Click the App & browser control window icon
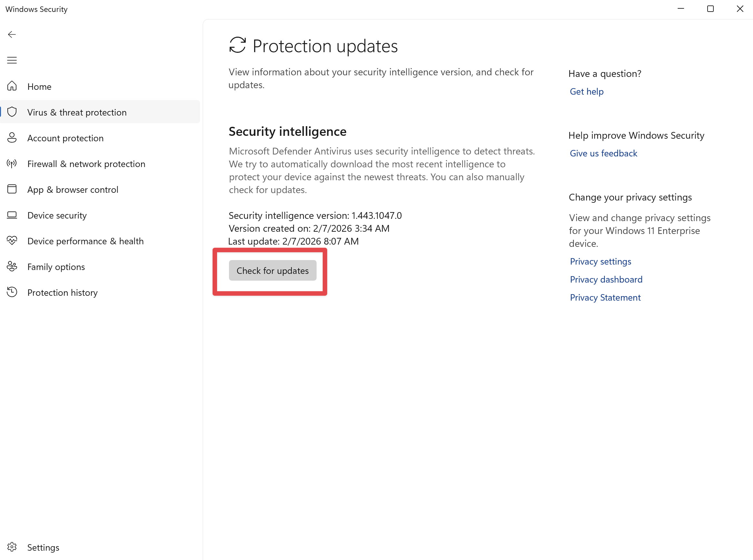 (x=12, y=189)
